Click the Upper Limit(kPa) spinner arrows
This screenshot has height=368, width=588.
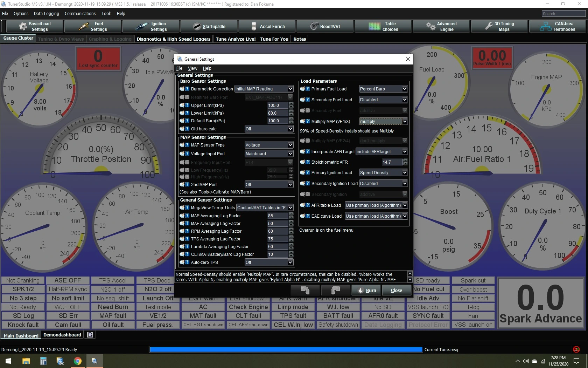pos(291,105)
